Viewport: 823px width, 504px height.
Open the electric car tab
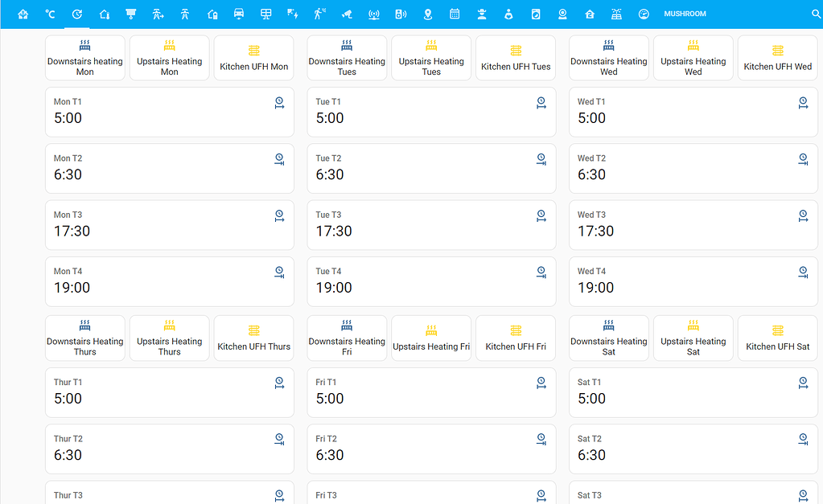coord(239,14)
